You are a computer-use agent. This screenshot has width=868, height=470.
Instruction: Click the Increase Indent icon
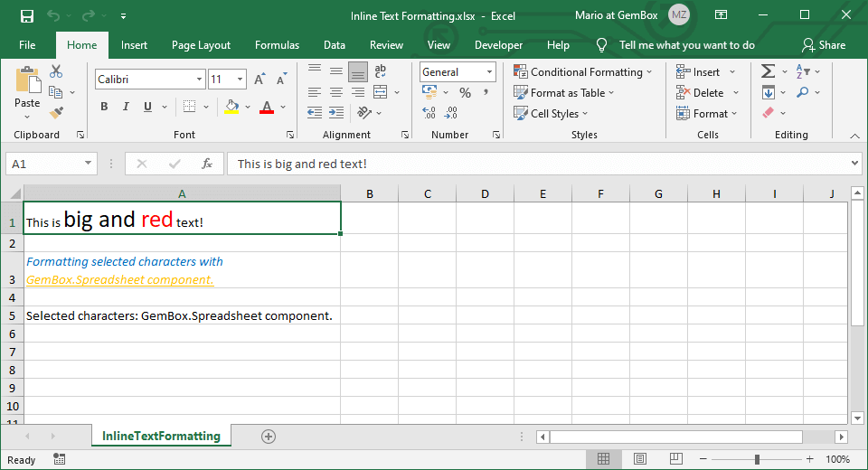[336, 113]
